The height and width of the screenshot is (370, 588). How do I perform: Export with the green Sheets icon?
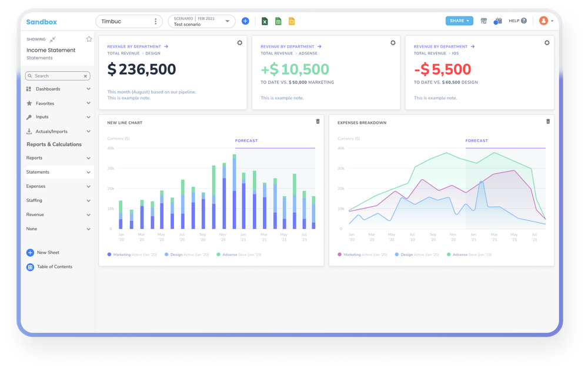[278, 21]
